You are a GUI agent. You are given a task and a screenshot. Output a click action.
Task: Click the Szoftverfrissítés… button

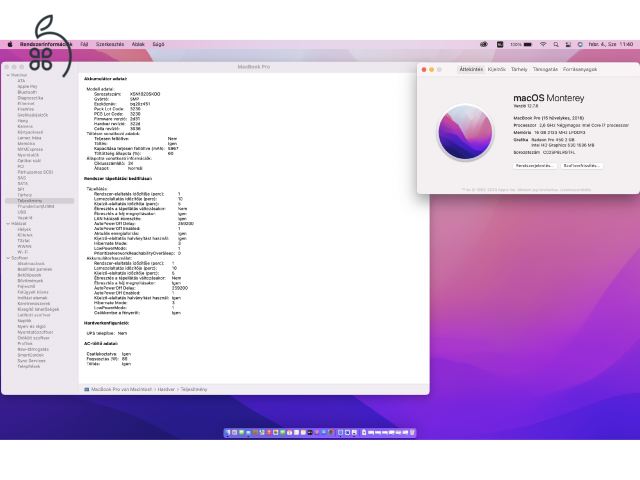pos(582,166)
